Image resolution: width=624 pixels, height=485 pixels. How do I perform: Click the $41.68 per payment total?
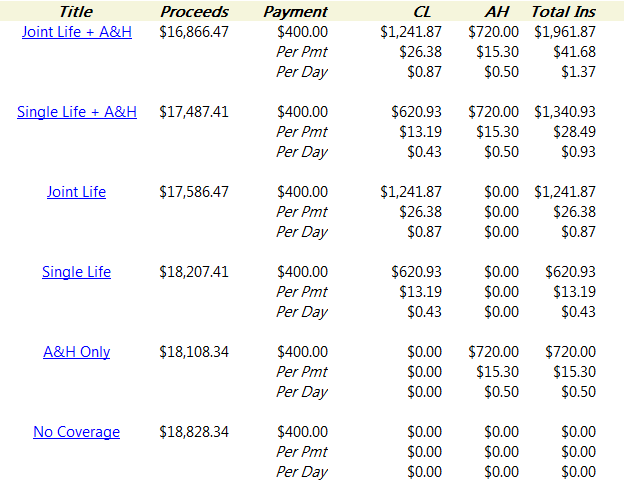tap(574, 52)
